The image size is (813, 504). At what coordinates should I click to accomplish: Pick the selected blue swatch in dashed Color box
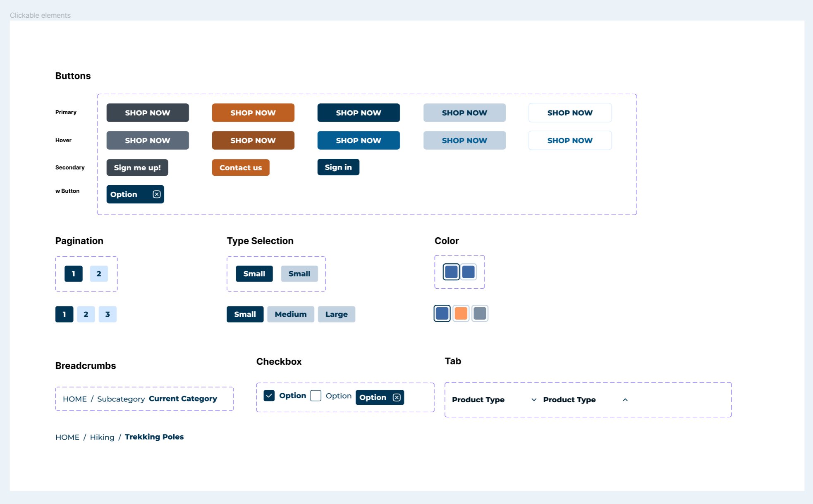(451, 272)
